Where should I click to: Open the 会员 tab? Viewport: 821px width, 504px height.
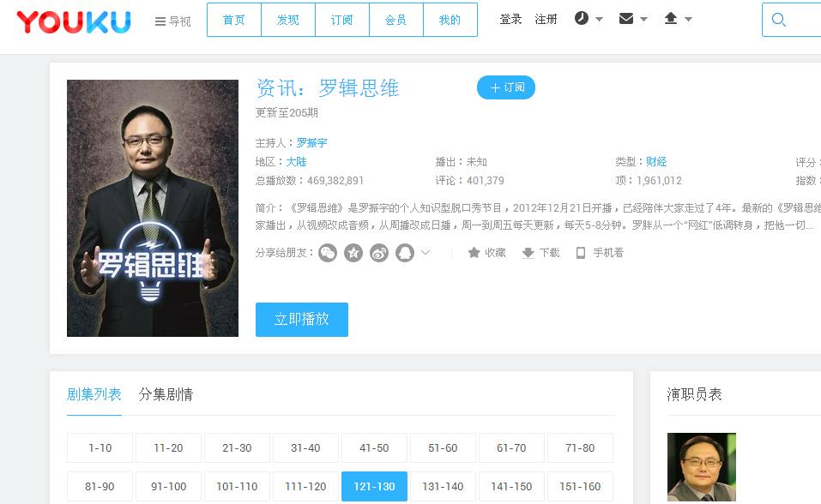pos(395,20)
